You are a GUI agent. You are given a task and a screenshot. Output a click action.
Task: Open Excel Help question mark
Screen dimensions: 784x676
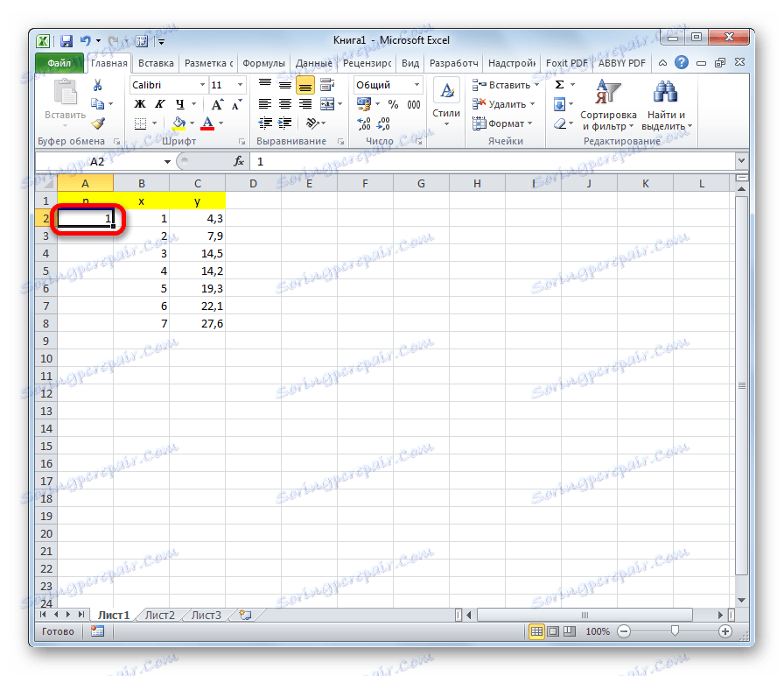681,62
